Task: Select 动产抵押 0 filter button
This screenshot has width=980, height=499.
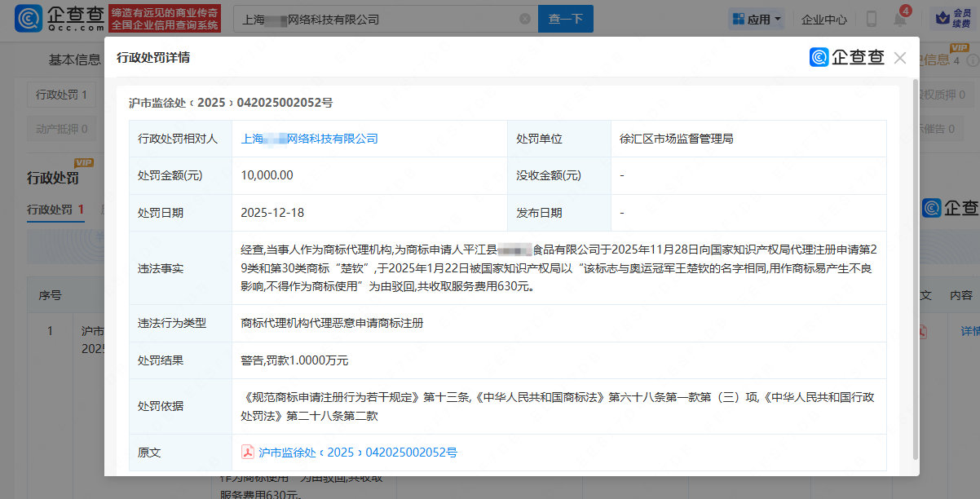Action: [62, 129]
